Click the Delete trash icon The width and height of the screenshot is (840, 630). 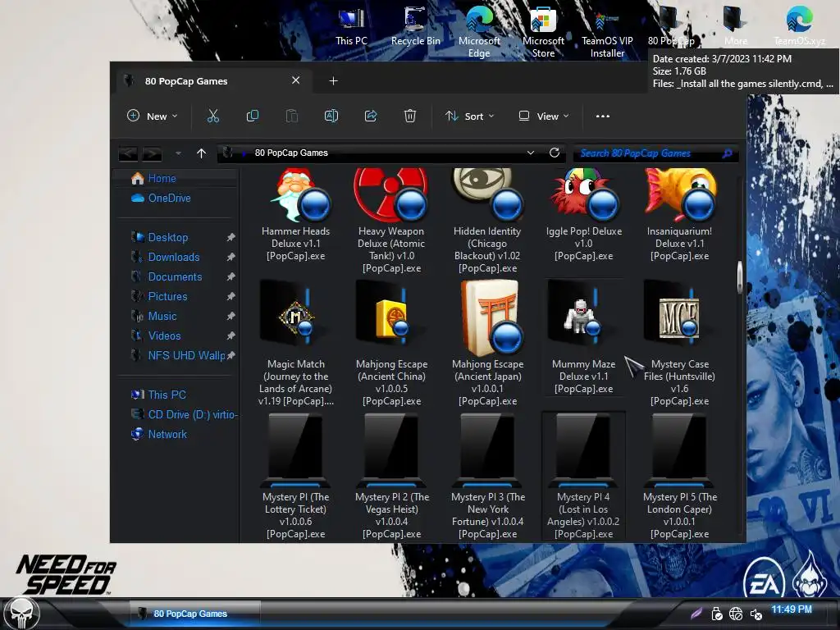pos(410,116)
